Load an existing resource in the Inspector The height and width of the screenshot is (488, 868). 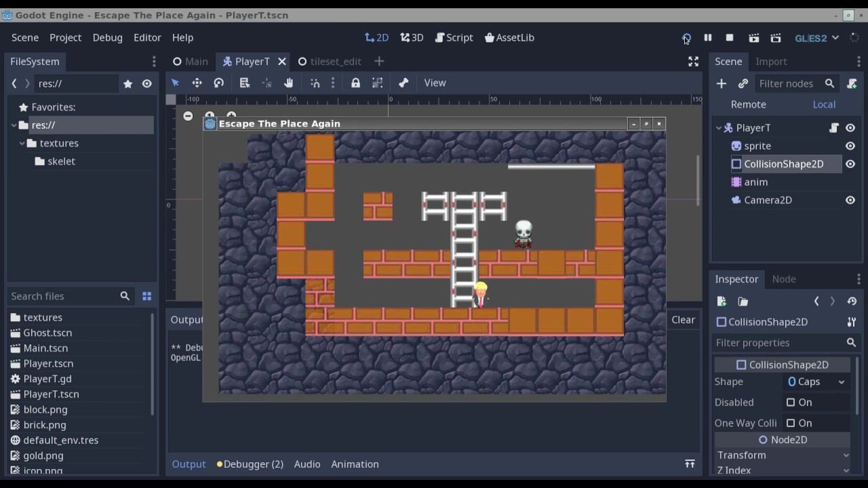pyautogui.click(x=743, y=302)
